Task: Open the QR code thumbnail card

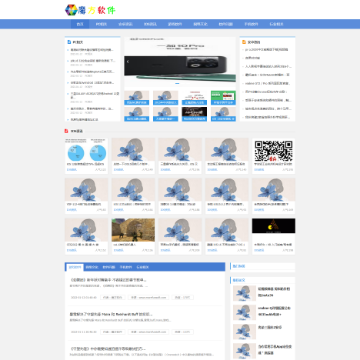Action: 274,156
